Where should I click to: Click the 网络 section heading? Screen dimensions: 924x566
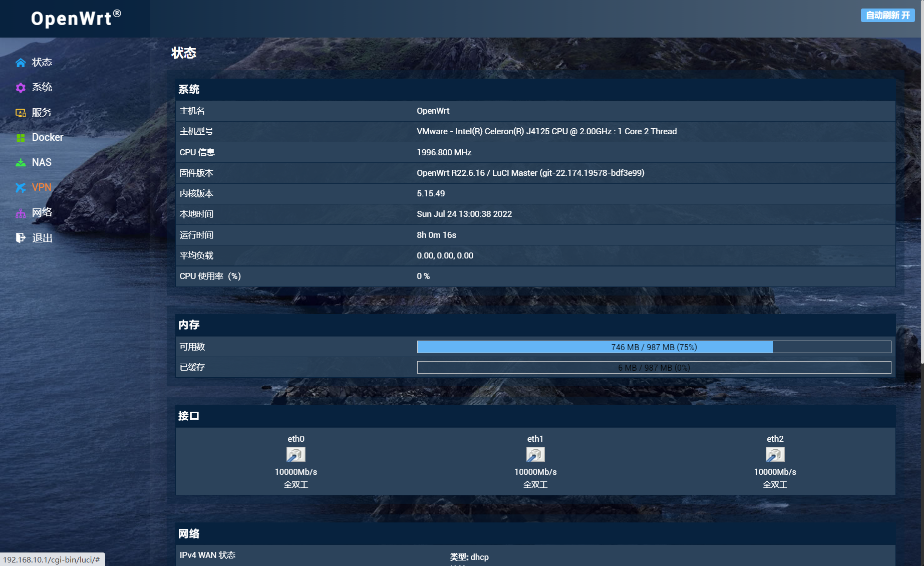pyautogui.click(x=189, y=533)
